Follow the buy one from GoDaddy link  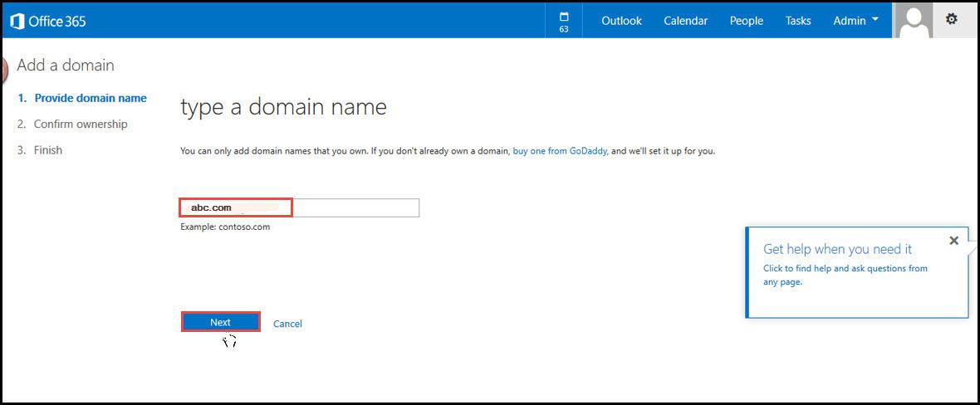click(x=560, y=151)
